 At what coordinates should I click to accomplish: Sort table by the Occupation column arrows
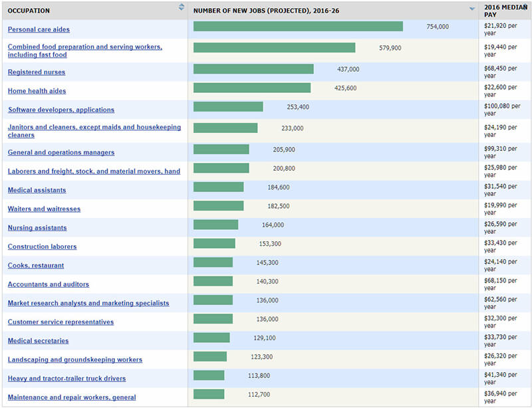pos(182,7)
